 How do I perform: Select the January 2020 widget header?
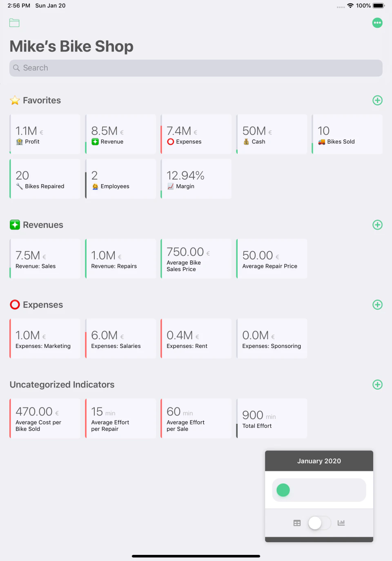(319, 461)
